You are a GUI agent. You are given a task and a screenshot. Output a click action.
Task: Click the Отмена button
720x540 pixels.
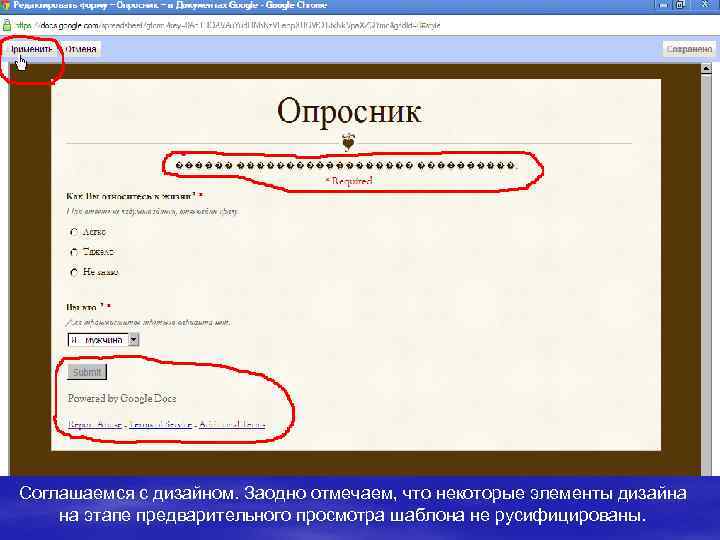coord(81,49)
